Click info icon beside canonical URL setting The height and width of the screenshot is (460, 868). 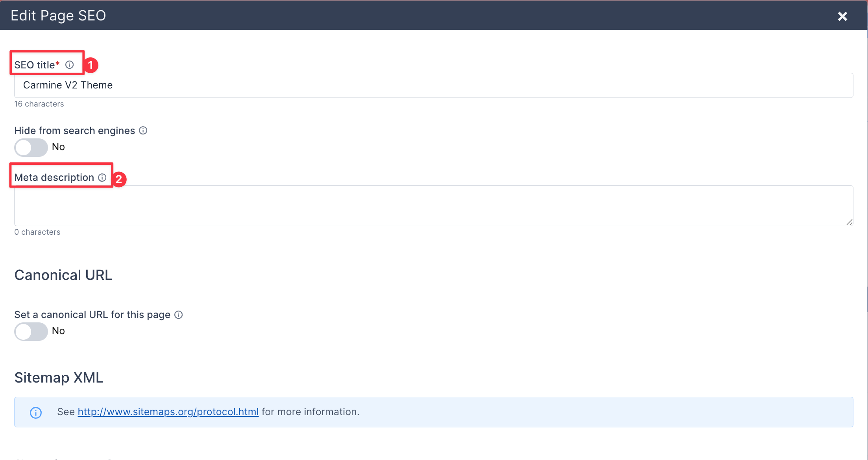pyautogui.click(x=179, y=315)
